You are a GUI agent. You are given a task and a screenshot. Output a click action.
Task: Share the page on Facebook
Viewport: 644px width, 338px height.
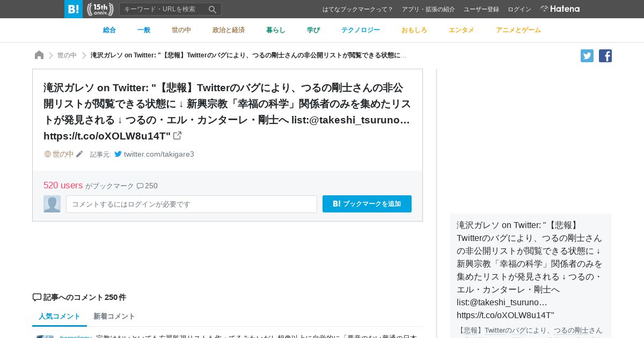pyautogui.click(x=605, y=56)
